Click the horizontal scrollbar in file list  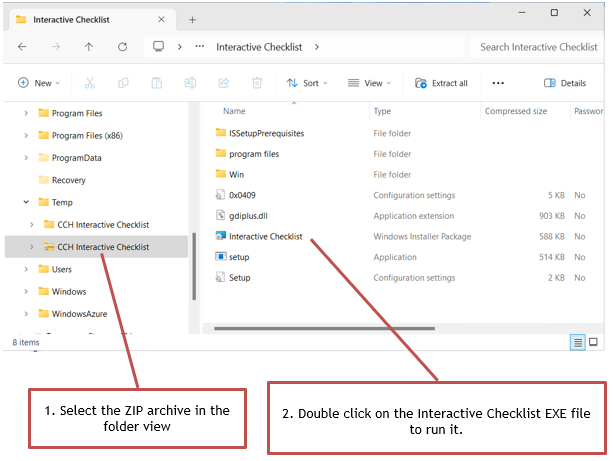[324, 328]
